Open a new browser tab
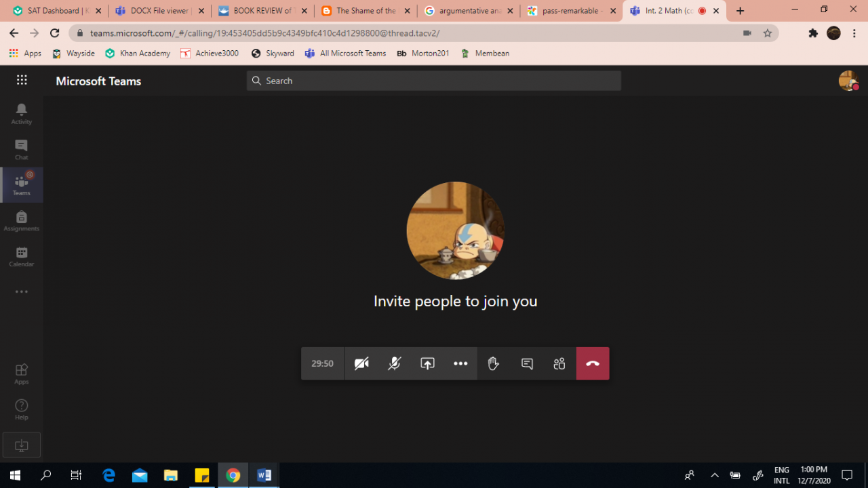Viewport: 868px width, 488px height. click(x=740, y=11)
